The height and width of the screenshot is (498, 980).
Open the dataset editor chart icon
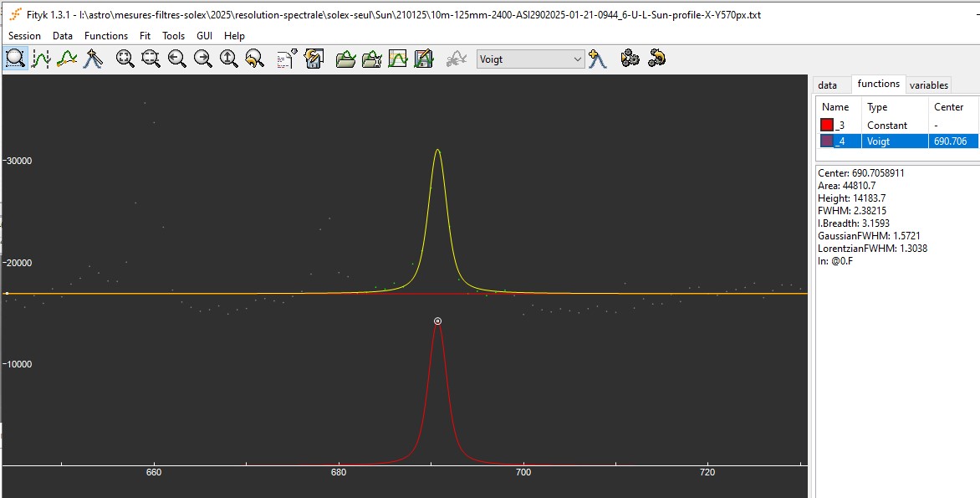[398, 59]
